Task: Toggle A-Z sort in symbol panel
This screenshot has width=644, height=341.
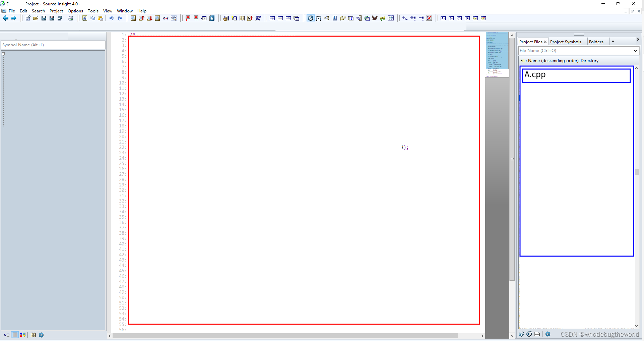Action: 6,335
